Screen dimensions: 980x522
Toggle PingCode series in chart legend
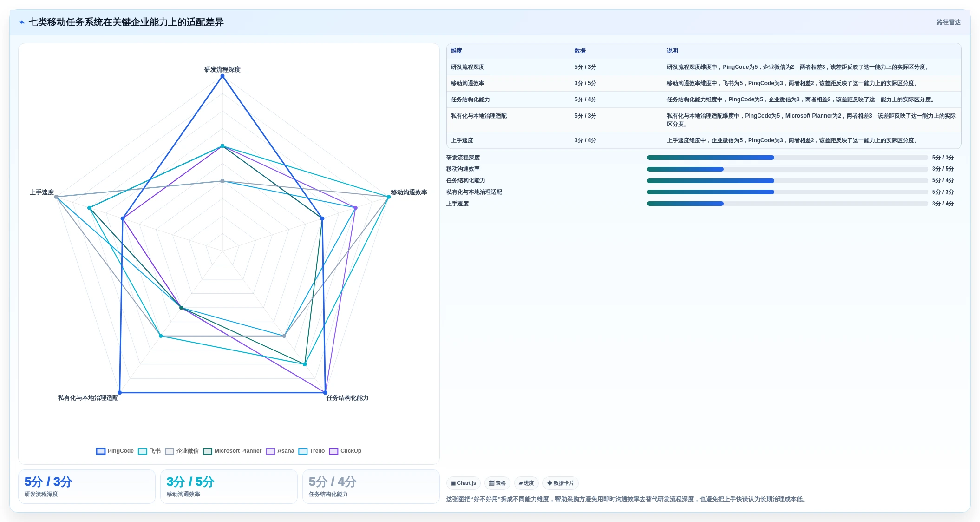(x=115, y=451)
